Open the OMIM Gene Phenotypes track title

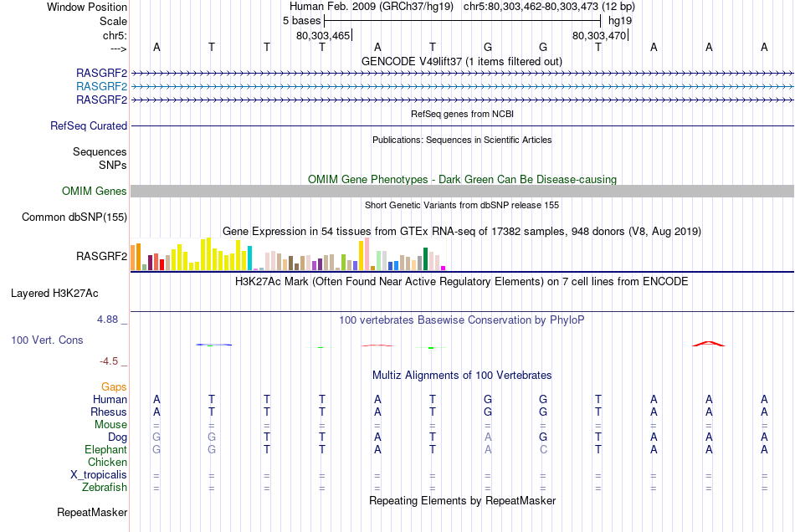[x=462, y=179]
